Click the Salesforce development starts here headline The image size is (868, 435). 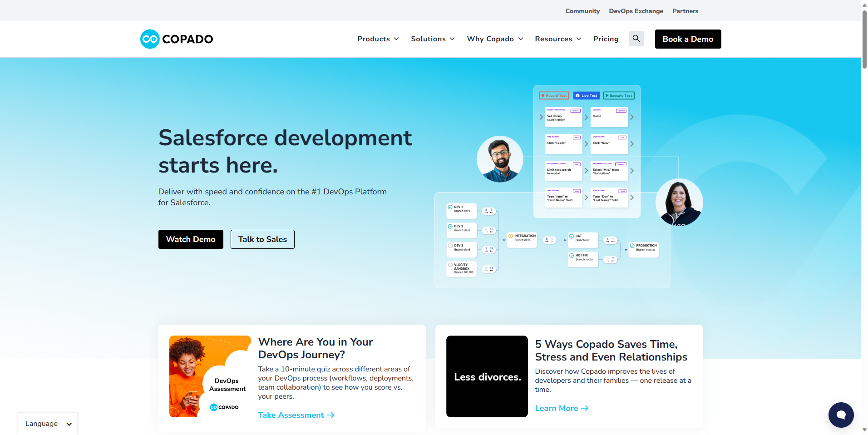[x=285, y=151]
